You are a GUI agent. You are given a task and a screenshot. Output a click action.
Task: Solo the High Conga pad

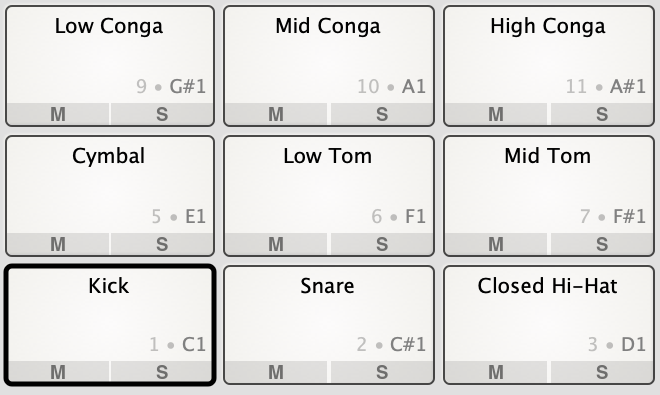point(602,114)
